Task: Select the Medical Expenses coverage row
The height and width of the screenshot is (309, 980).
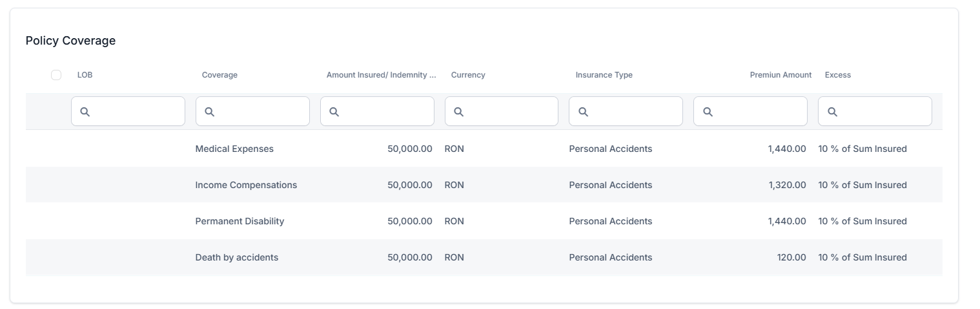Action: click(x=234, y=149)
